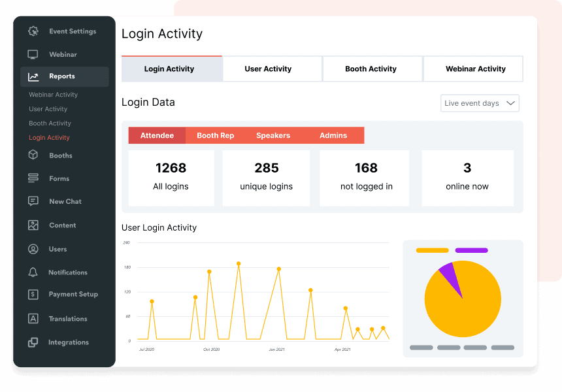Click the purple legend swatch
Screen dimensions: 562x392
[x=471, y=250]
